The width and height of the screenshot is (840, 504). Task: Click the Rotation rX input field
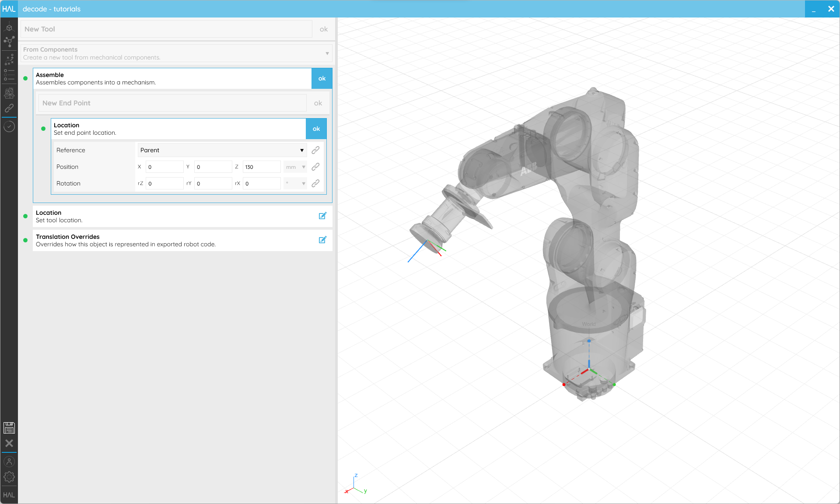[262, 183]
